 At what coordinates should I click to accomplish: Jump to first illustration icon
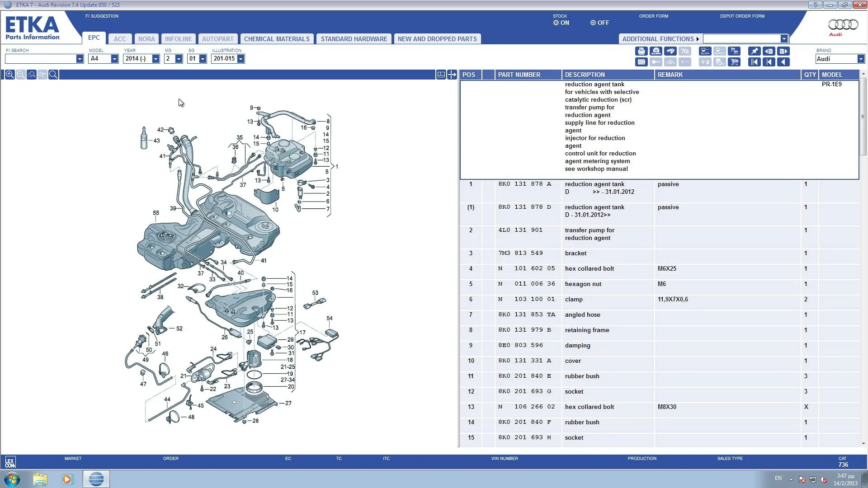pos(754,62)
